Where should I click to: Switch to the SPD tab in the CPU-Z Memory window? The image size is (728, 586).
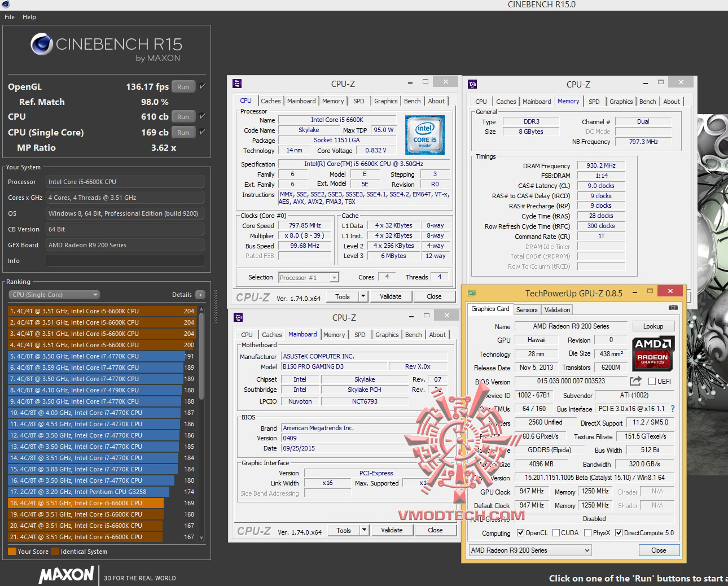pyautogui.click(x=594, y=102)
